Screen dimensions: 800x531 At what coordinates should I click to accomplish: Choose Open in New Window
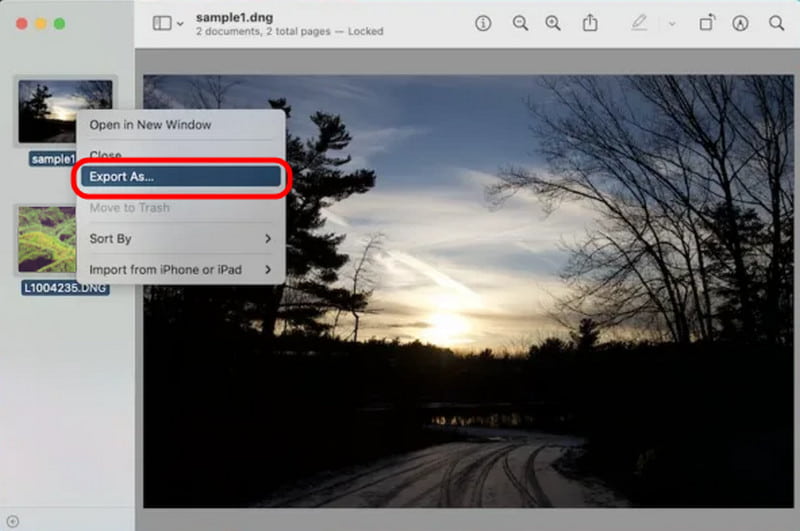pyautogui.click(x=181, y=125)
